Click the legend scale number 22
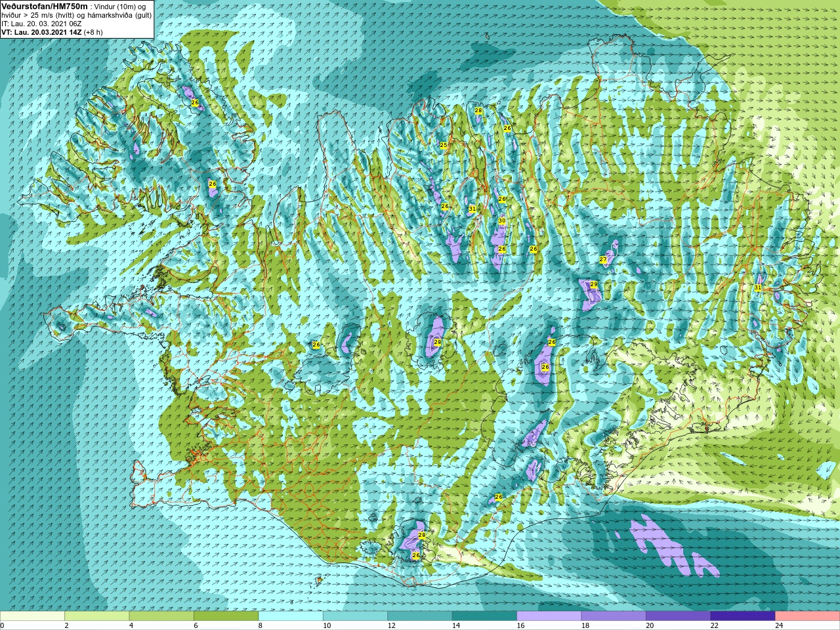Image resolution: width=840 pixels, height=630 pixels. click(x=715, y=625)
